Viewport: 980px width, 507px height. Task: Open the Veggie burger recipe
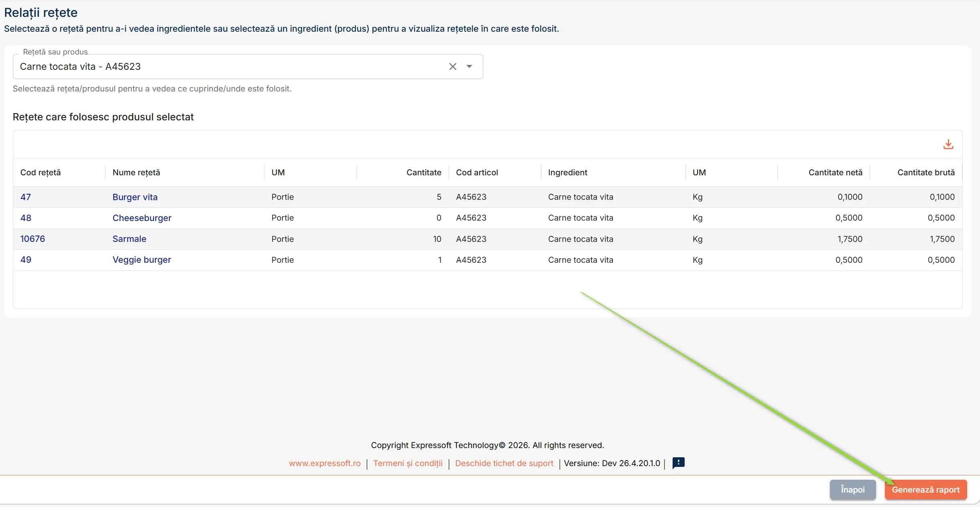[142, 260]
